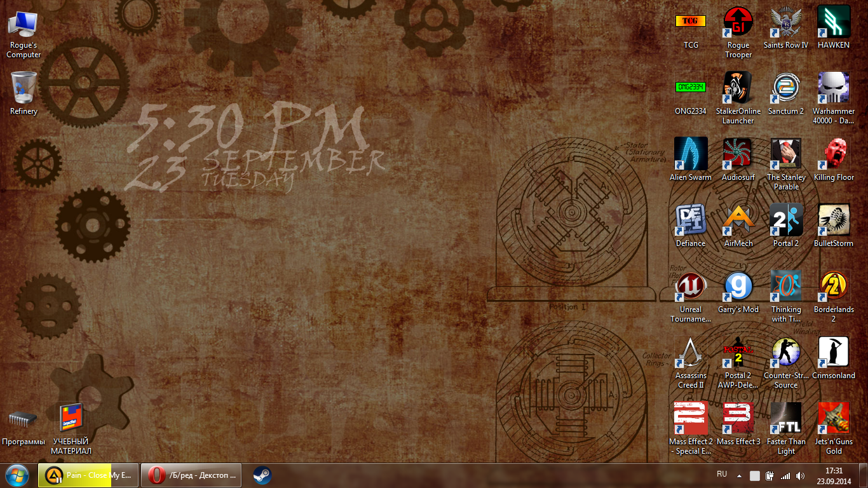The width and height of the screenshot is (868, 488).
Task: Select the Sanctum 2 shortcut
Action: (786, 94)
